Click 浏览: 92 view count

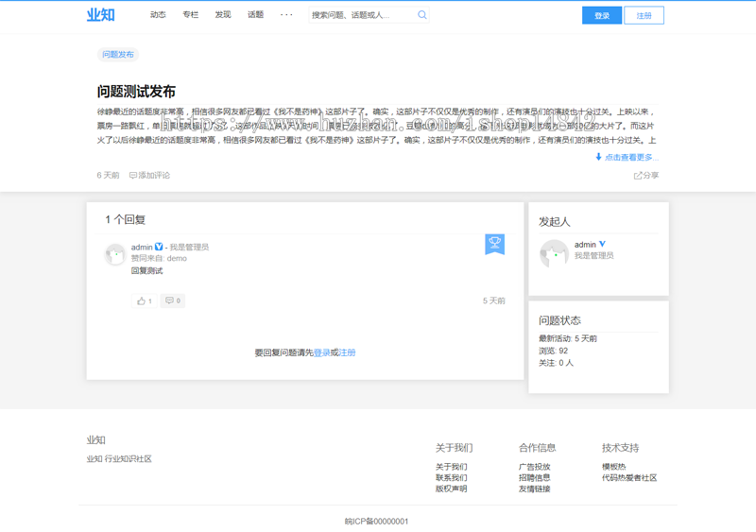554,351
